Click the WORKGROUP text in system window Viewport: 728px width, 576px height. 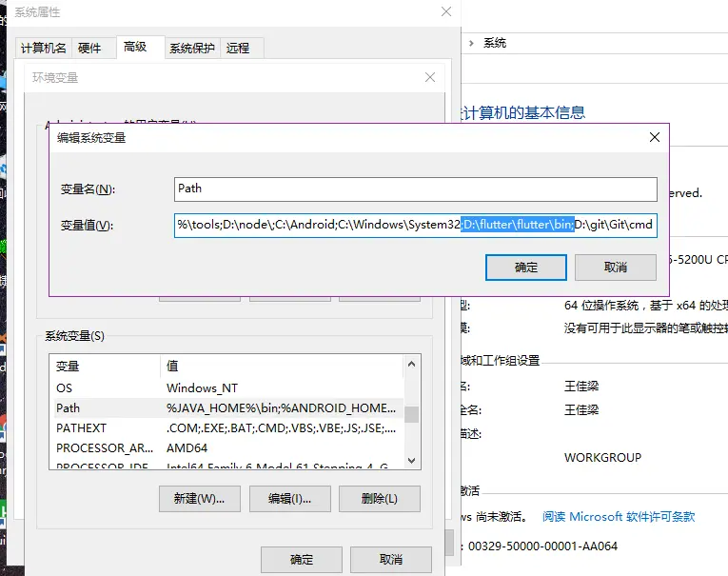pyautogui.click(x=602, y=458)
